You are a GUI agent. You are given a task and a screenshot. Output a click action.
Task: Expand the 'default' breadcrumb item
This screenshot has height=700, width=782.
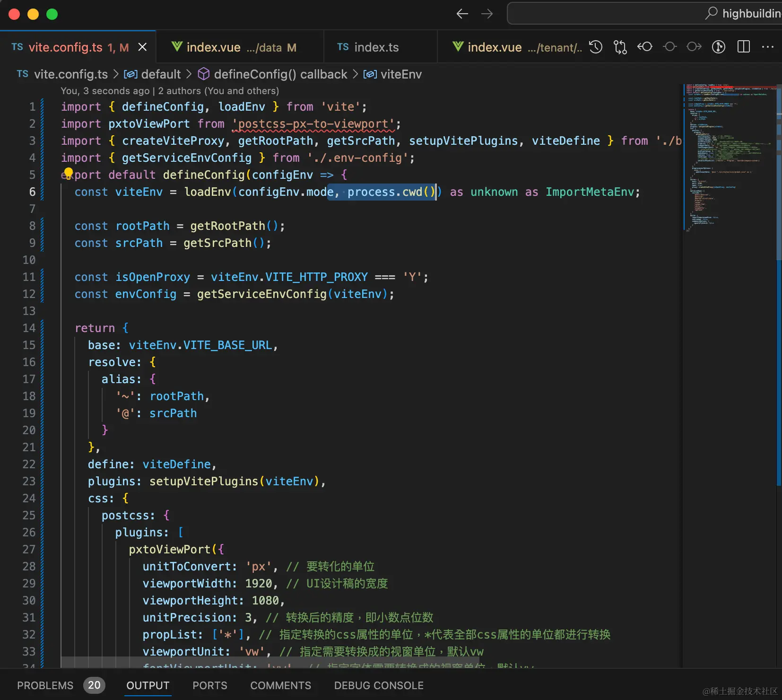click(160, 74)
